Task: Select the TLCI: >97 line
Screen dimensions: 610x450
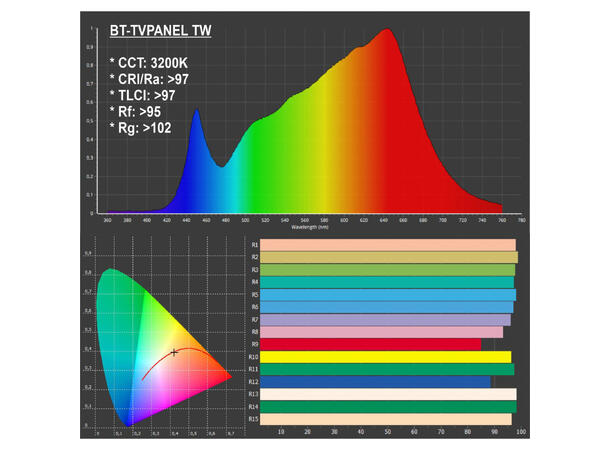Action: (x=142, y=95)
